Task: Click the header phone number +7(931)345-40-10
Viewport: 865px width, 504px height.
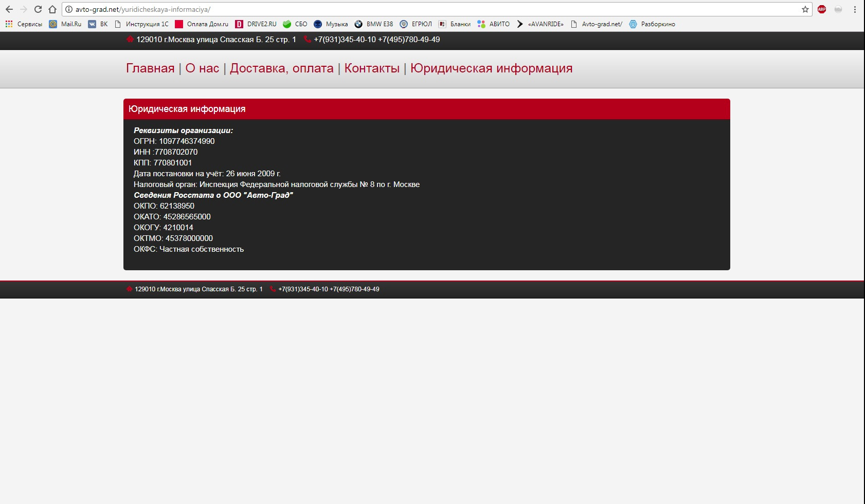Action: pos(345,40)
